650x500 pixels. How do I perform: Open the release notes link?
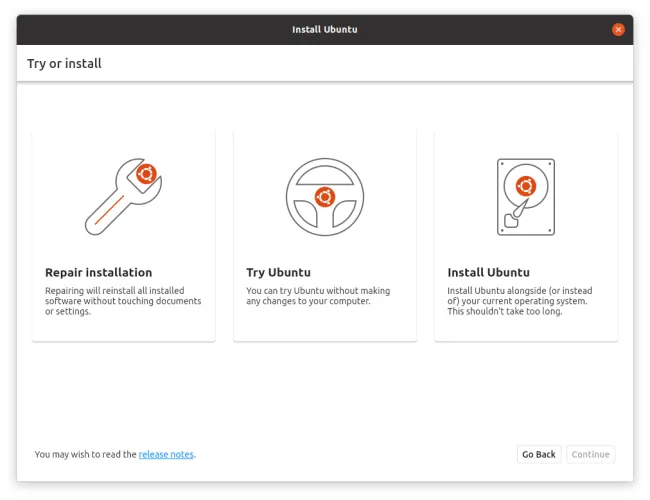[x=166, y=454]
